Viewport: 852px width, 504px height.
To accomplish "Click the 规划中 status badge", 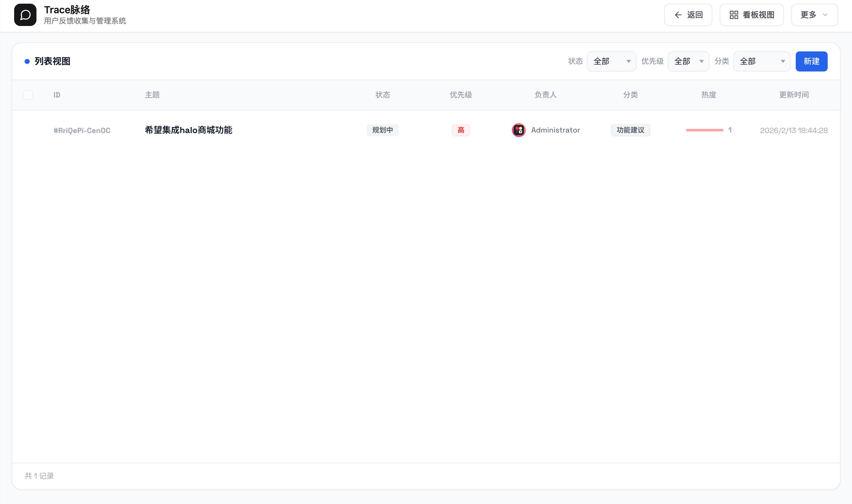I will click(382, 130).
